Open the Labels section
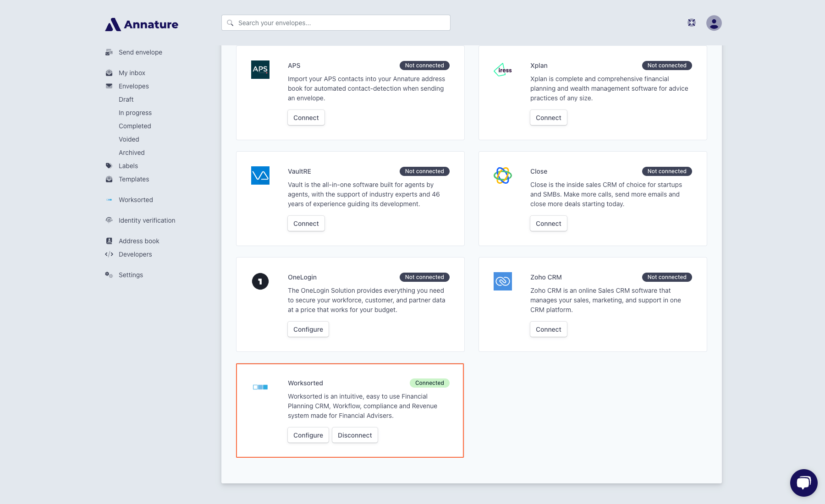Image resolution: width=825 pixels, height=504 pixels. point(128,166)
